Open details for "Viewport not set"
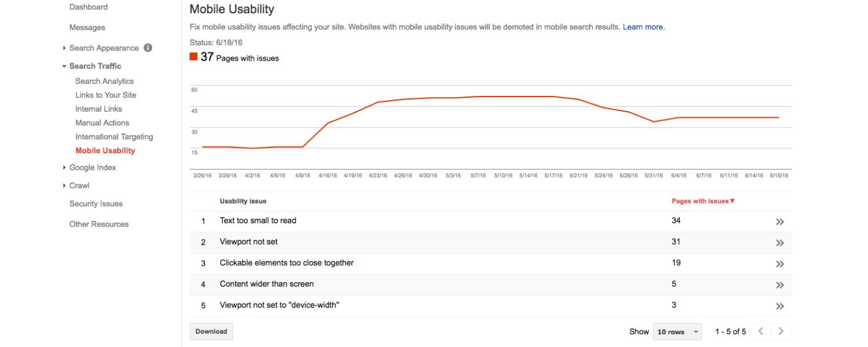868x347 pixels. [780, 242]
